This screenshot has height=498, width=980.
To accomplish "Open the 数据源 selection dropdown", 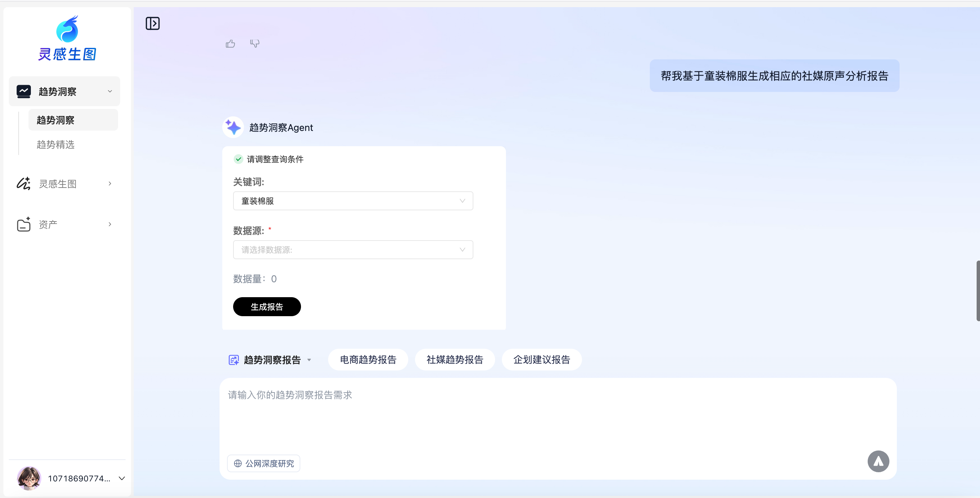I will (353, 250).
